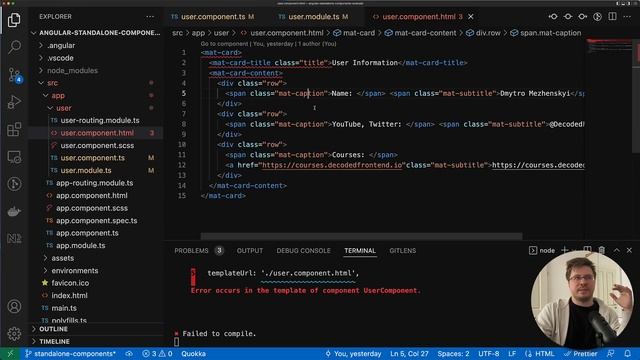
Task: Click errors and warnings count in status bar
Action: 157,353
